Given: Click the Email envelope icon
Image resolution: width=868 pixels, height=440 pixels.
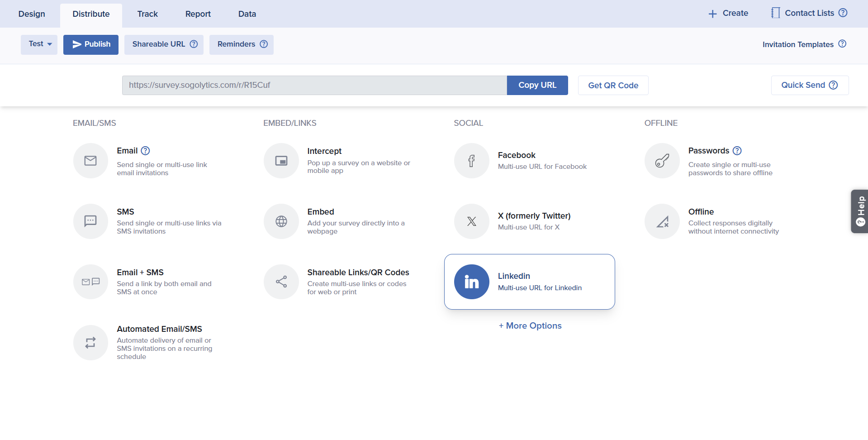Looking at the screenshot, I should (x=90, y=161).
